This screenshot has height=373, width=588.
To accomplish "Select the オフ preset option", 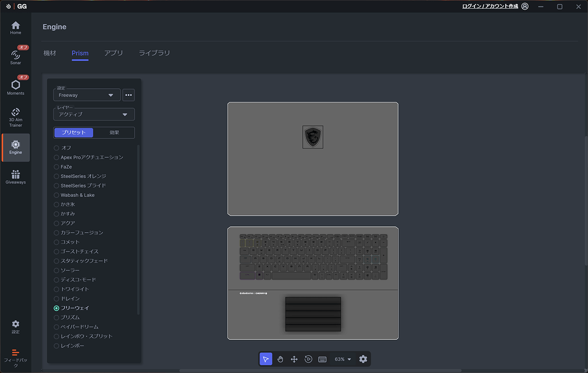I will pyautogui.click(x=57, y=148).
